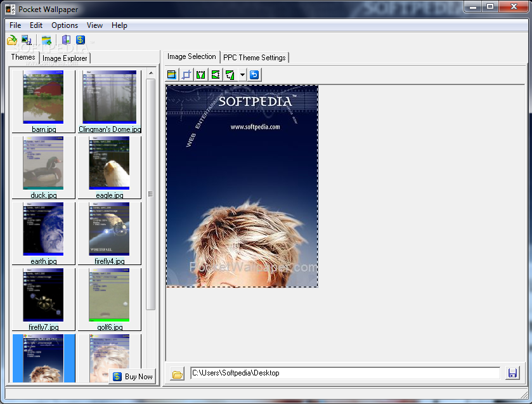The width and height of the screenshot is (532, 404).
Task: Switch to the Themes tab
Action: pyautogui.click(x=23, y=57)
